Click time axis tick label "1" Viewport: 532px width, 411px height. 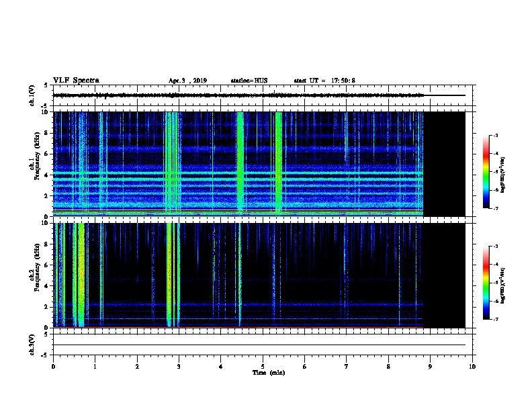point(95,366)
